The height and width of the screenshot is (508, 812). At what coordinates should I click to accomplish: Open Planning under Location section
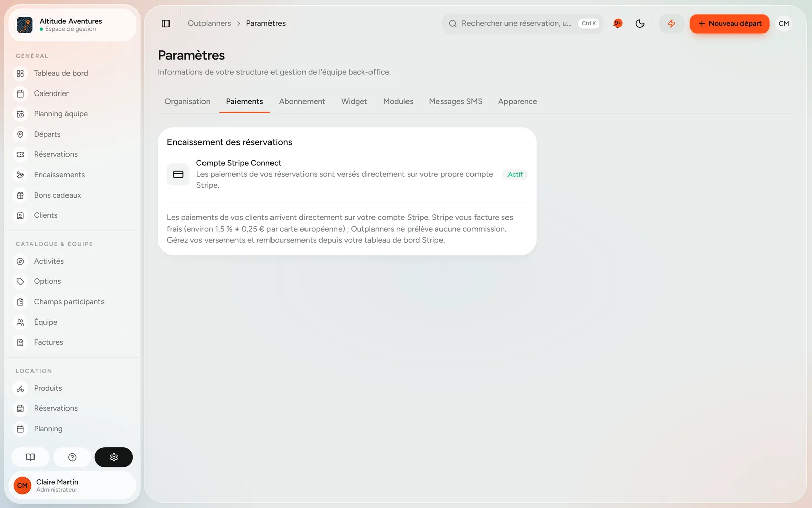pyautogui.click(x=73, y=429)
